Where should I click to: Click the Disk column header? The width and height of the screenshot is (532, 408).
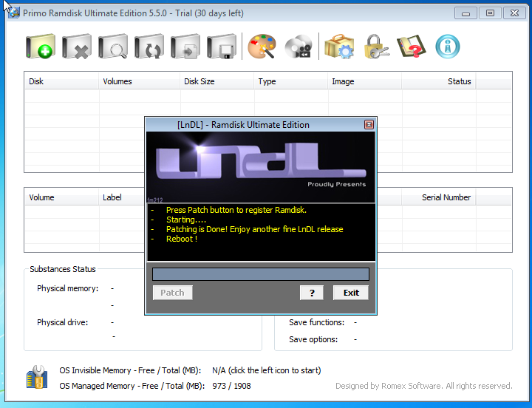(x=62, y=81)
